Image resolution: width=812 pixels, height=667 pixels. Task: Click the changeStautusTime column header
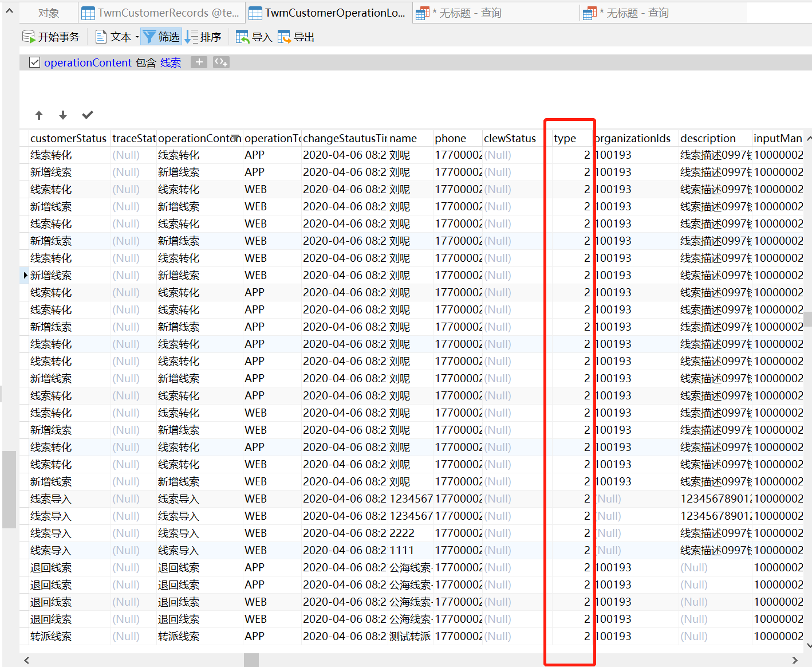(x=345, y=138)
